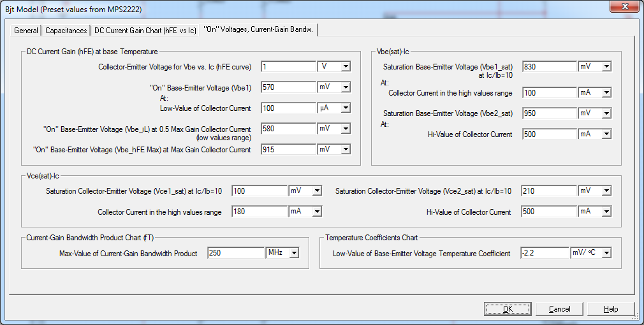
Task: Edit Vbe1 value field containing 570
Action: tap(288, 87)
